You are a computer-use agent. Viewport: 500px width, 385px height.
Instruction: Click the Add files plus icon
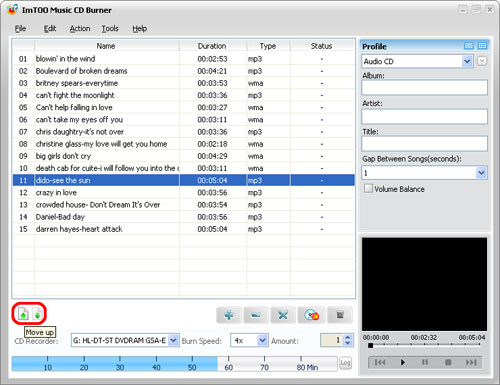[x=229, y=315]
